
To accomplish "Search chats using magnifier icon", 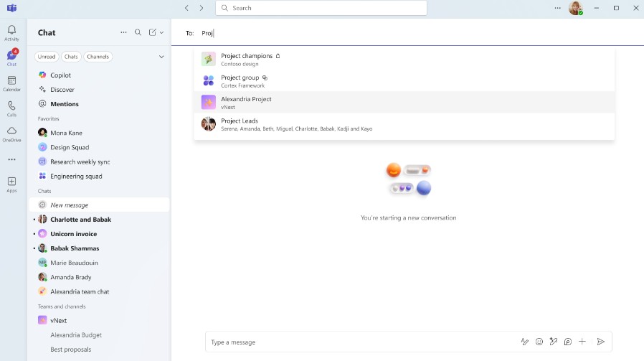I will pos(138,32).
